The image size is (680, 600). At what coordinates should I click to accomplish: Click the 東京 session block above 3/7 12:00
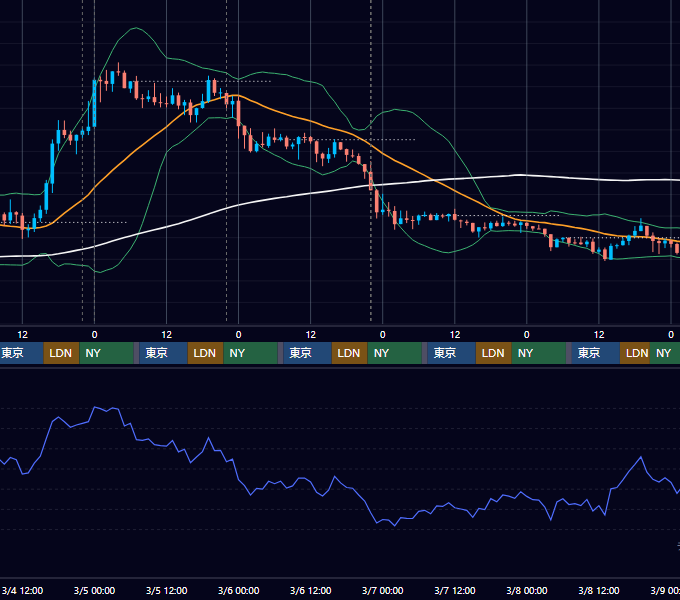pos(451,353)
